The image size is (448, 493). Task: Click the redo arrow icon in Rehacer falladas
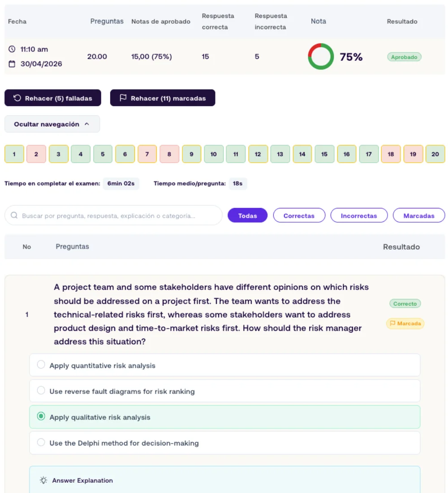[x=17, y=98]
